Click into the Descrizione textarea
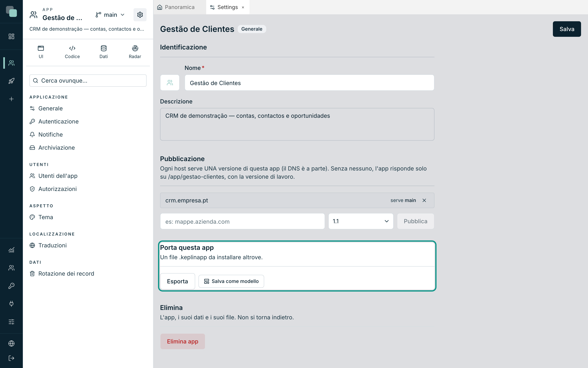This screenshot has height=368, width=588. coord(297,124)
